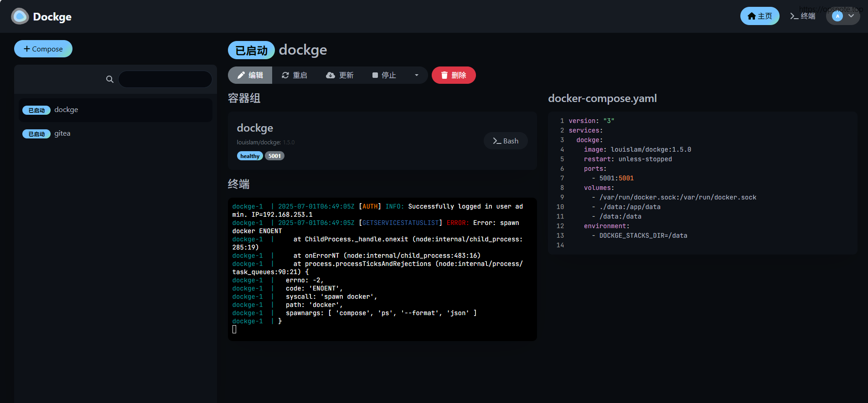
Task: Click the 重启 restart button
Action: tap(294, 75)
